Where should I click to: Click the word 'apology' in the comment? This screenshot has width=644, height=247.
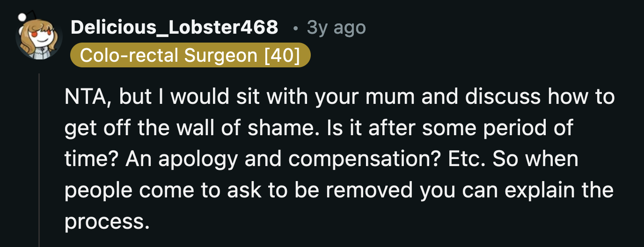pos(198,160)
